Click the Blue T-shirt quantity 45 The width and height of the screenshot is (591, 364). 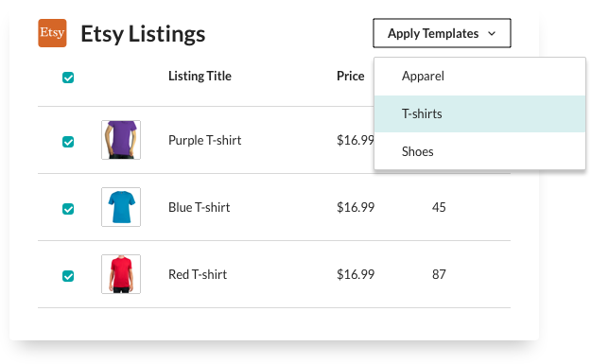click(439, 207)
